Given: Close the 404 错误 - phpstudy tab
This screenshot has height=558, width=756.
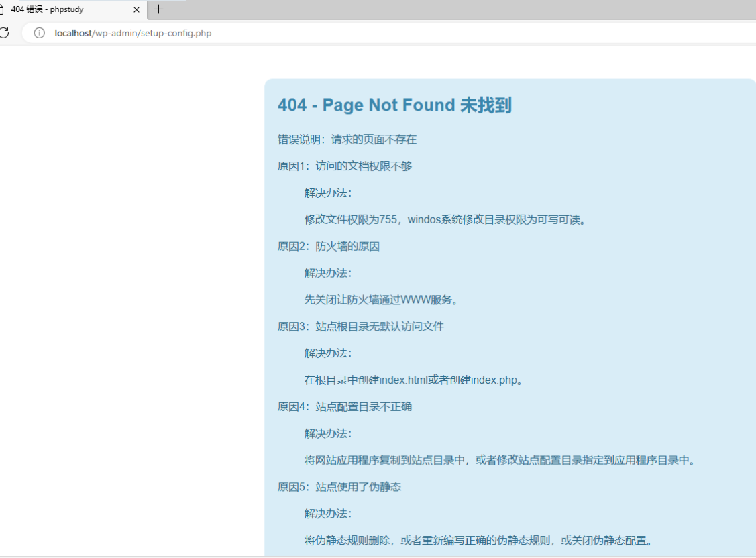Looking at the screenshot, I should pyautogui.click(x=137, y=10).
